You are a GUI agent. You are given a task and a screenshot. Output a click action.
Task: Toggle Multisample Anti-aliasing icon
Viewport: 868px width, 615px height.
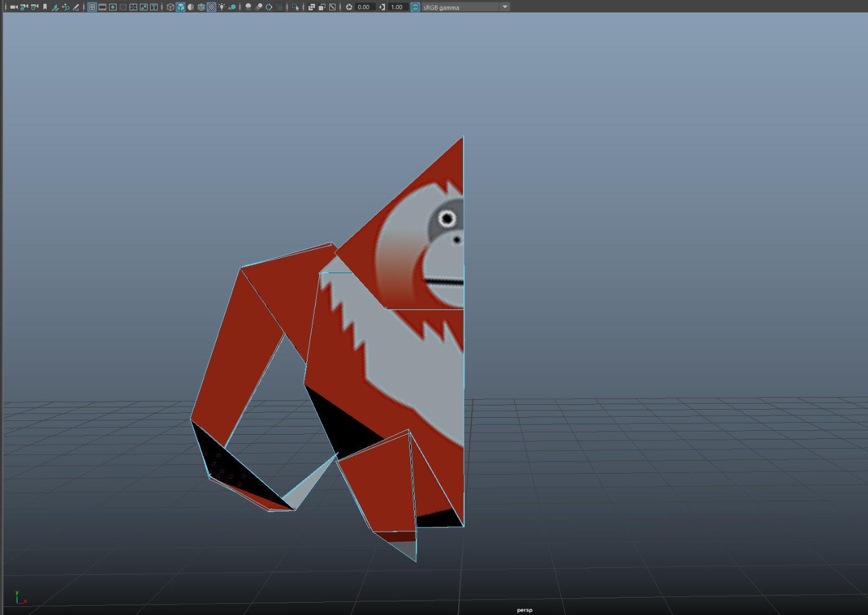pos(269,7)
